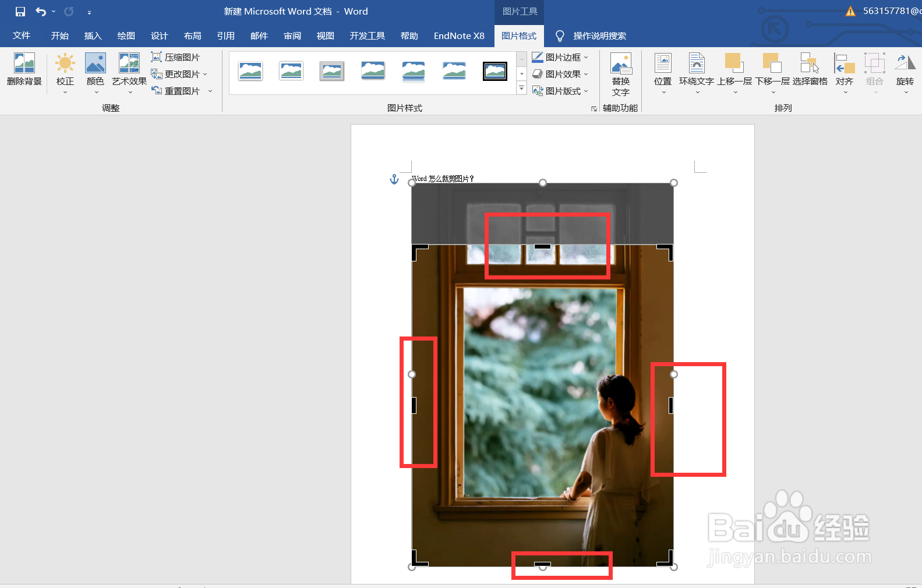Expand the picture styles gallery
Screen dimensions: 922x588
click(x=522, y=88)
